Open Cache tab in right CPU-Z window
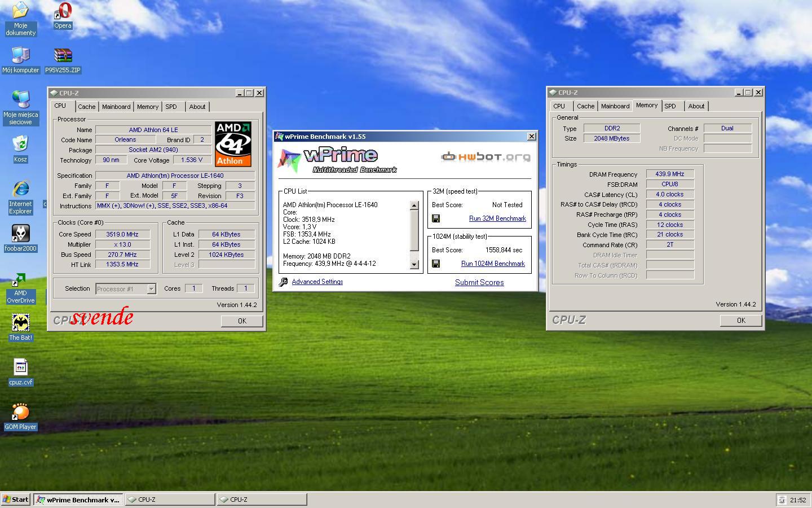812x508 pixels. (x=585, y=106)
